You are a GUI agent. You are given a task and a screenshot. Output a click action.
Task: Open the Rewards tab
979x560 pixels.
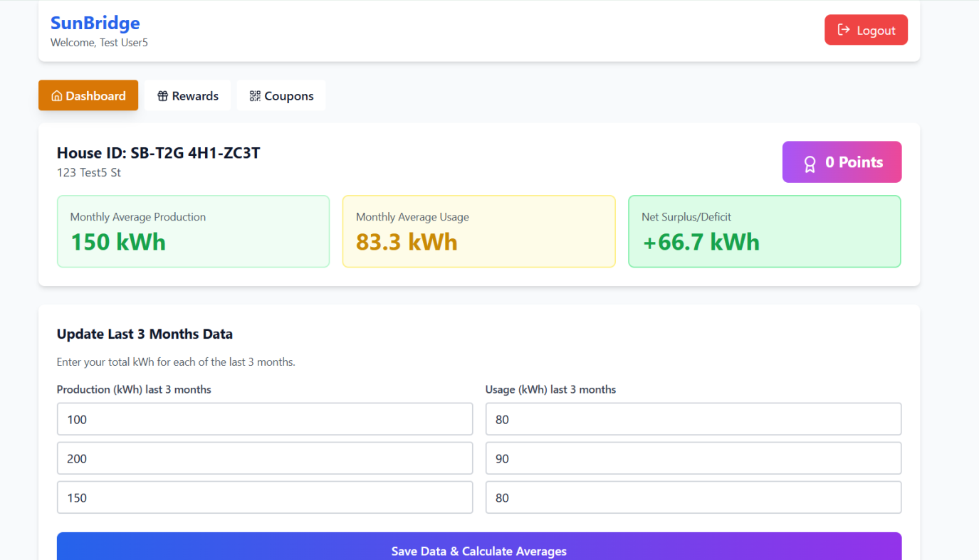click(188, 95)
